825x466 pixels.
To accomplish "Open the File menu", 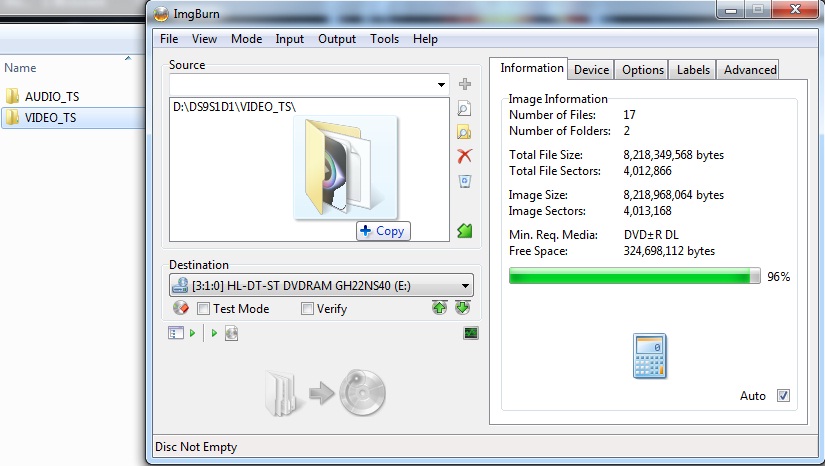I will (x=169, y=39).
